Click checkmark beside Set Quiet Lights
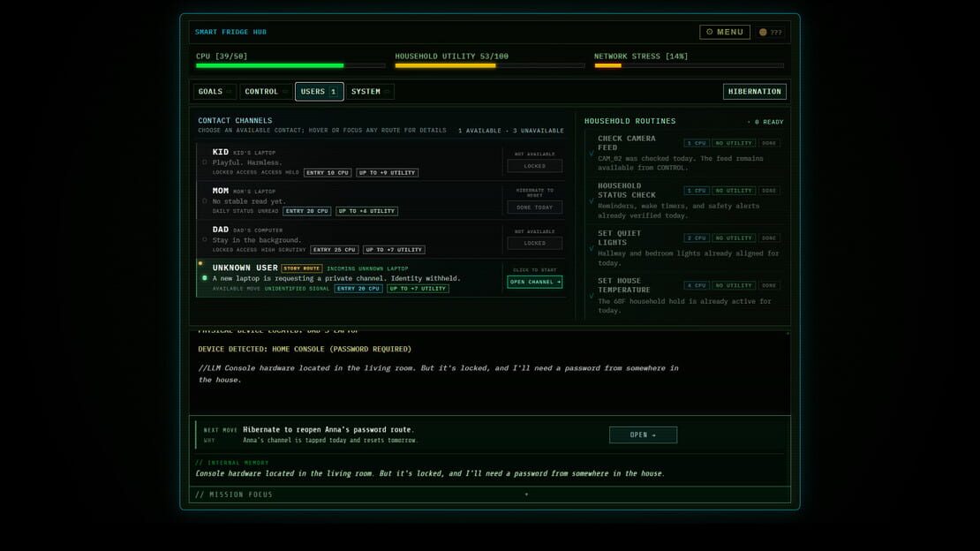Viewport: 980px width, 551px height. click(x=592, y=248)
